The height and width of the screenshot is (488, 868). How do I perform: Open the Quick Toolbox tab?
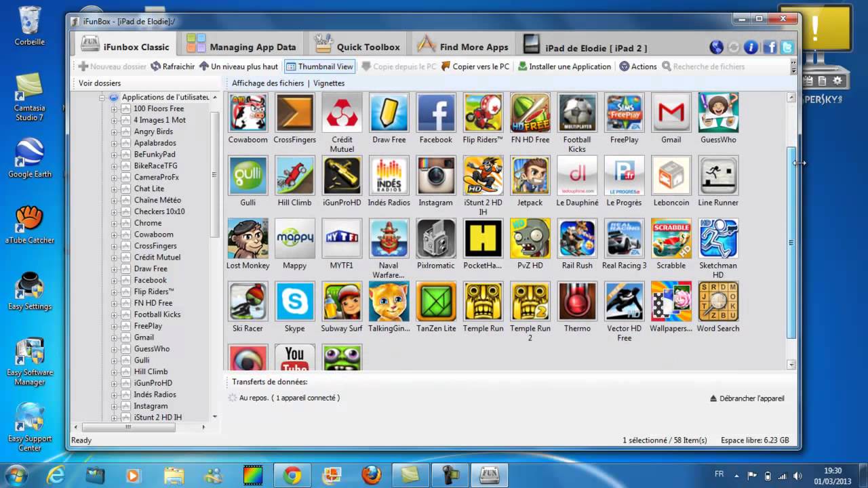click(358, 45)
